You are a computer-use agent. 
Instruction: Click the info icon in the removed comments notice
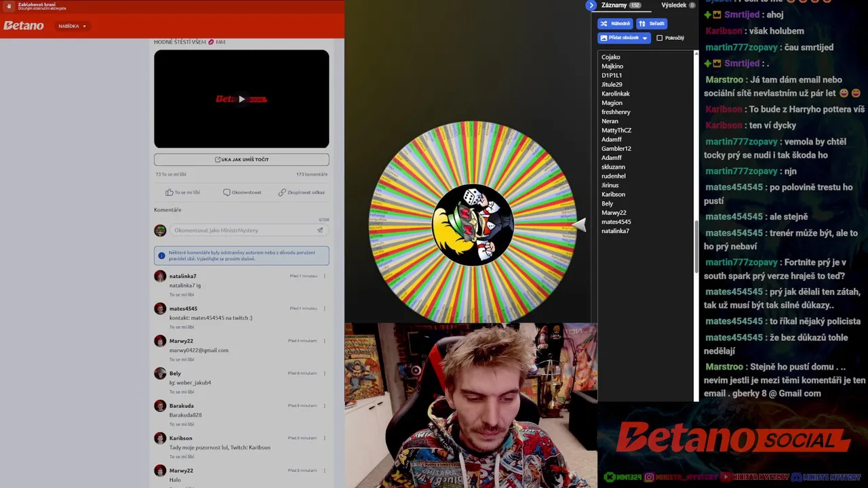pyautogui.click(x=161, y=256)
